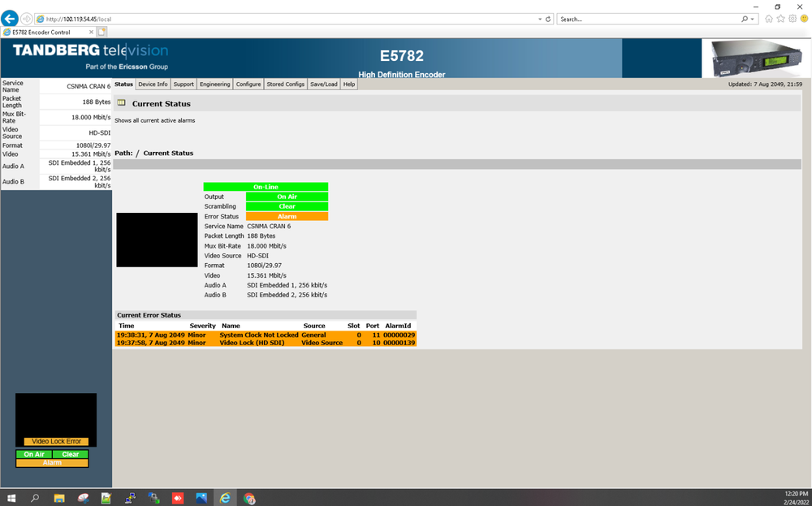Open the PuTTY taskbar icon

click(130, 498)
